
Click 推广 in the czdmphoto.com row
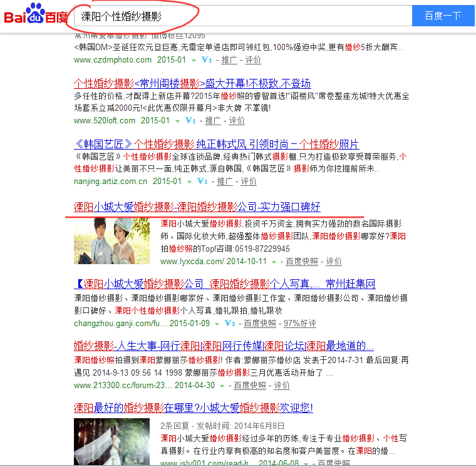pyautogui.click(x=229, y=59)
